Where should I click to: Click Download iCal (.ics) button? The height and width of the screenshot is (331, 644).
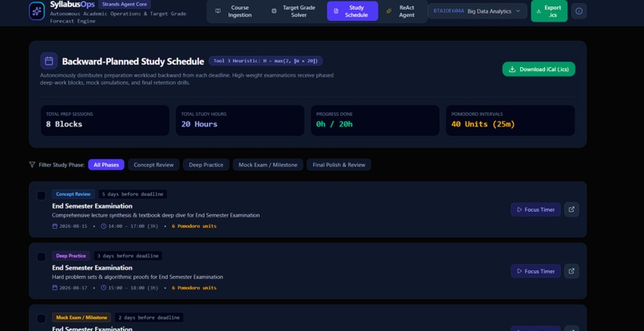(539, 69)
